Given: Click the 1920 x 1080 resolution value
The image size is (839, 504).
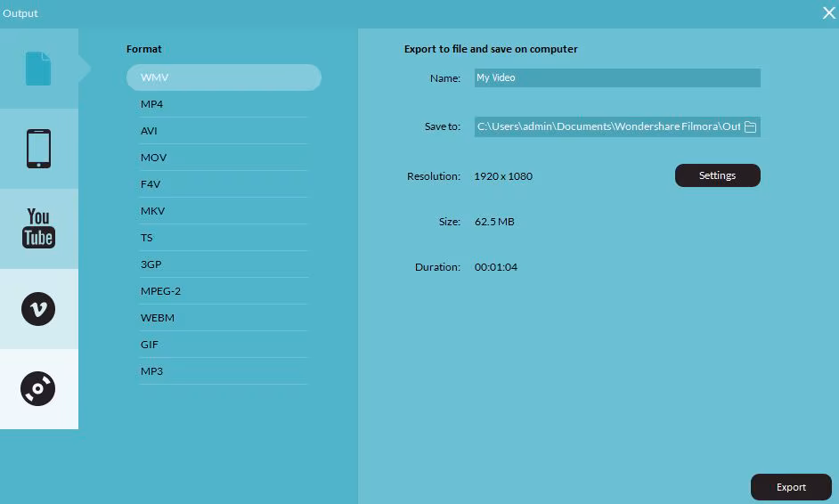Looking at the screenshot, I should (x=503, y=176).
